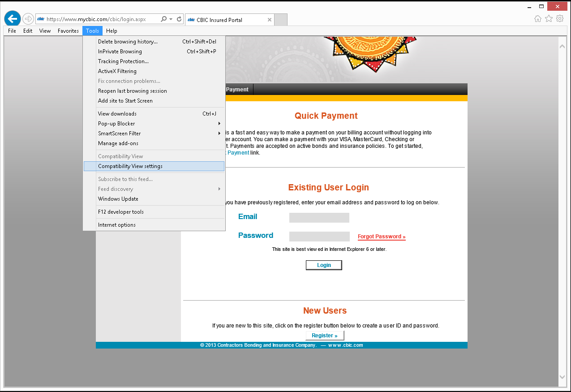Expand the SmartScreen Filter submenu

[x=154, y=134]
